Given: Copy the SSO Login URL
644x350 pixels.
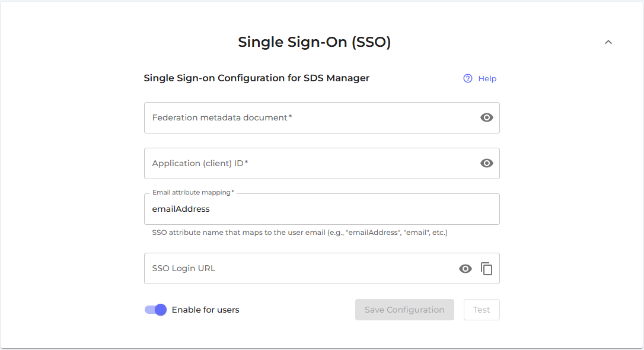Looking at the screenshot, I should (x=486, y=269).
